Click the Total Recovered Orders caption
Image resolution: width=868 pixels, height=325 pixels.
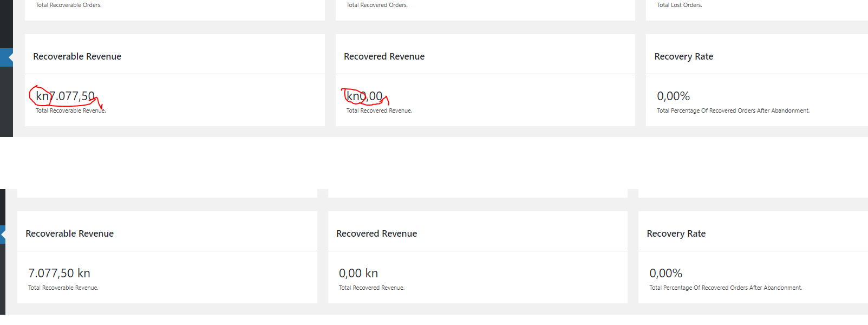click(377, 5)
